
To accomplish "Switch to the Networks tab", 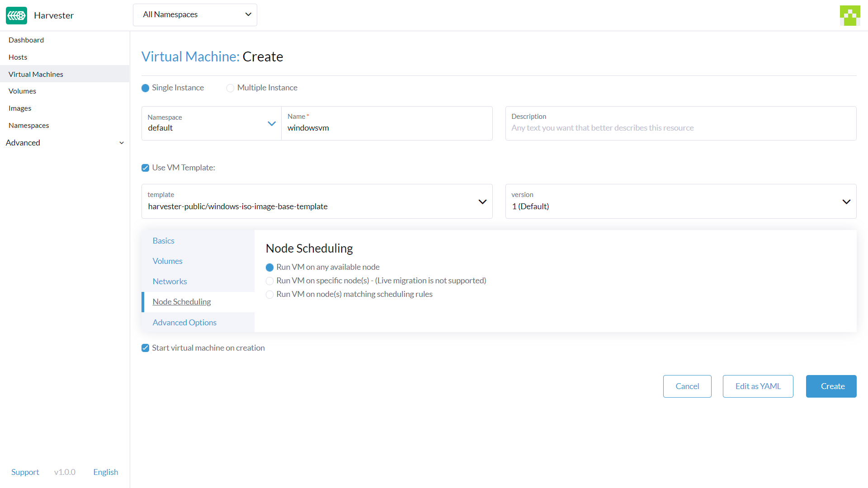I will [x=170, y=281].
